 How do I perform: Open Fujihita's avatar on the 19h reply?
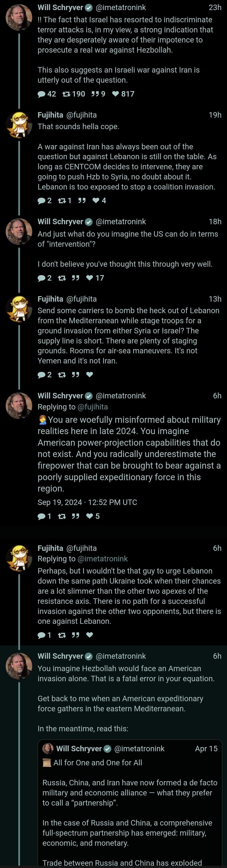click(x=19, y=125)
